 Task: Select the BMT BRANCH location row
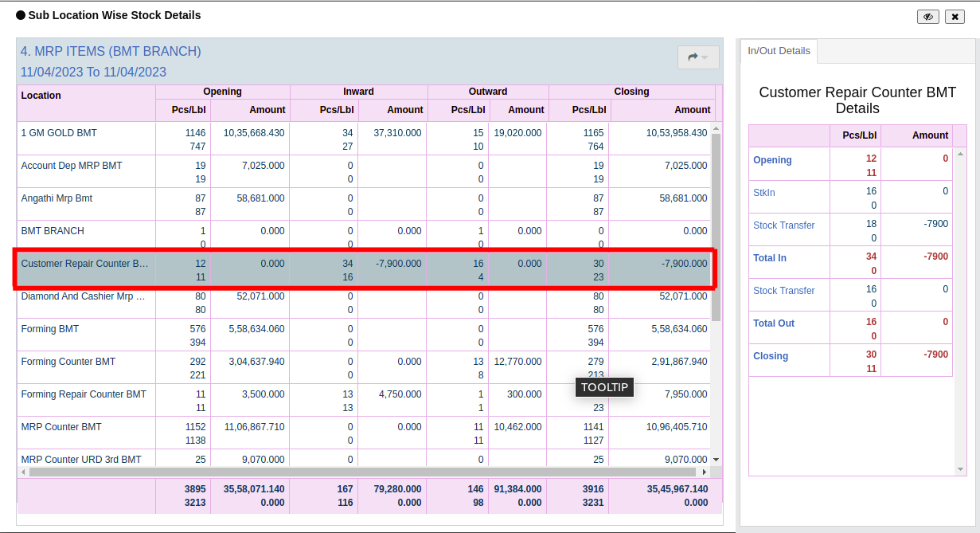coord(364,236)
